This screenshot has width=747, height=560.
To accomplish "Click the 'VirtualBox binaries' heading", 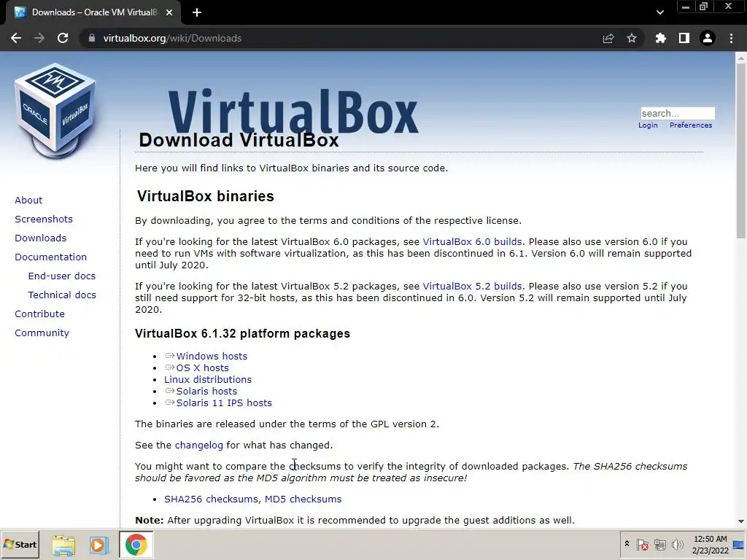I will [x=205, y=196].
